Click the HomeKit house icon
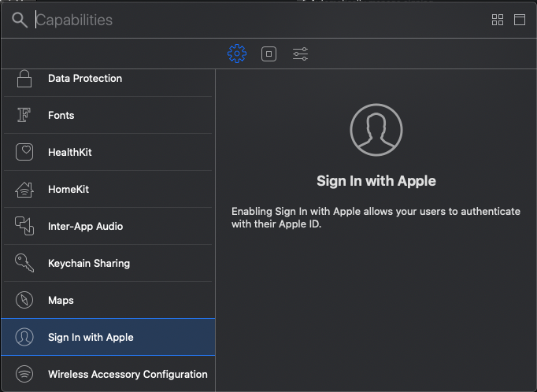This screenshot has height=392, width=537. [x=24, y=190]
